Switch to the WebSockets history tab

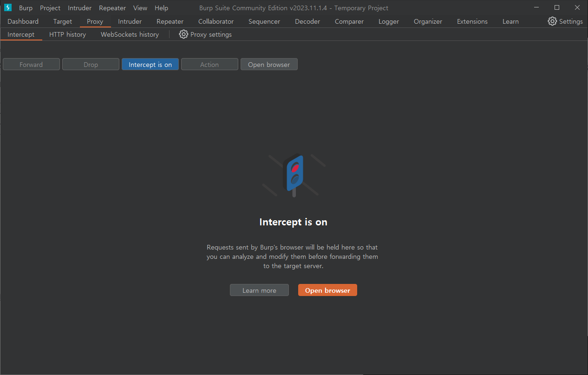click(130, 34)
